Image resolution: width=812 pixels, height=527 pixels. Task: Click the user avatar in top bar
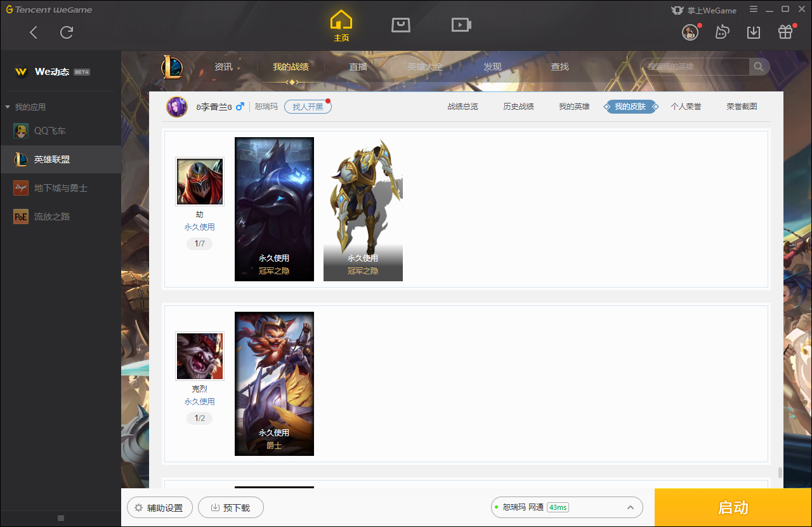click(x=690, y=32)
